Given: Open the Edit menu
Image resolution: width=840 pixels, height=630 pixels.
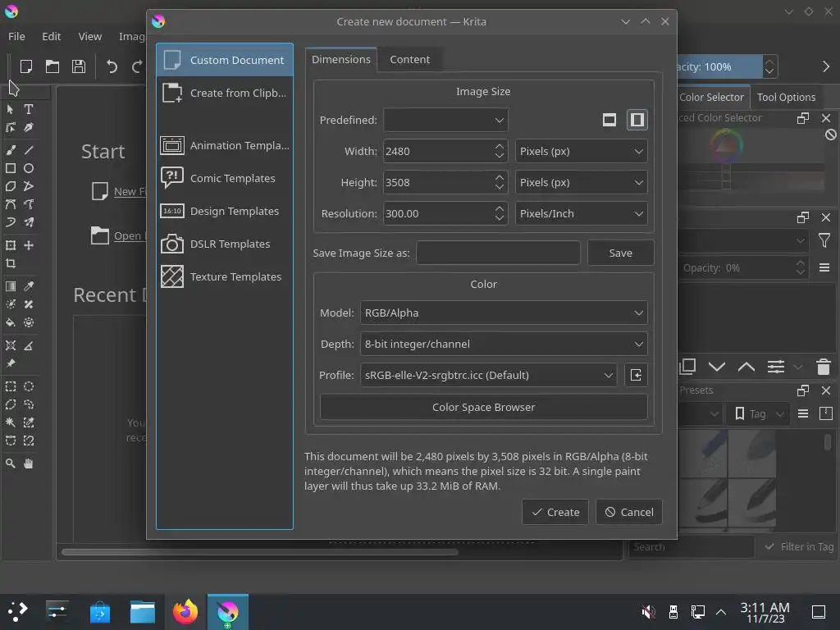Looking at the screenshot, I should [52, 36].
